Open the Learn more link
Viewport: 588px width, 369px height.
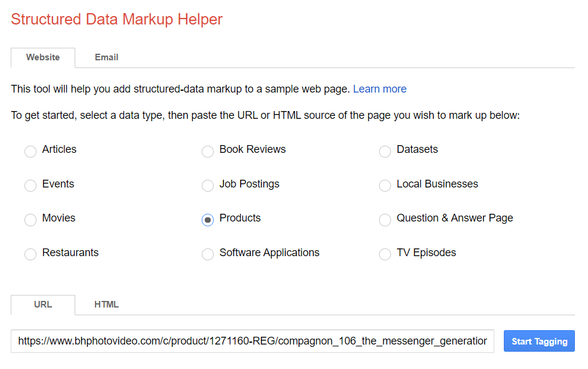coord(380,89)
